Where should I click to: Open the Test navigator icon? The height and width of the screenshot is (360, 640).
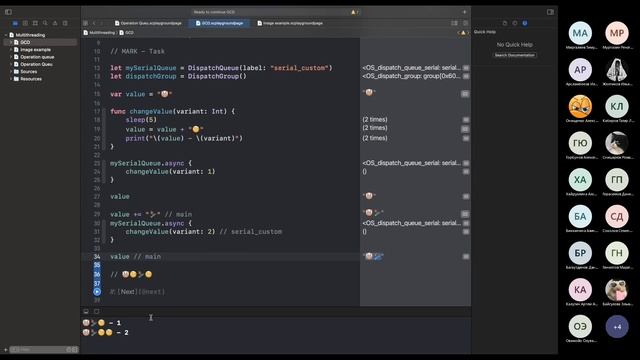point(65,23)
